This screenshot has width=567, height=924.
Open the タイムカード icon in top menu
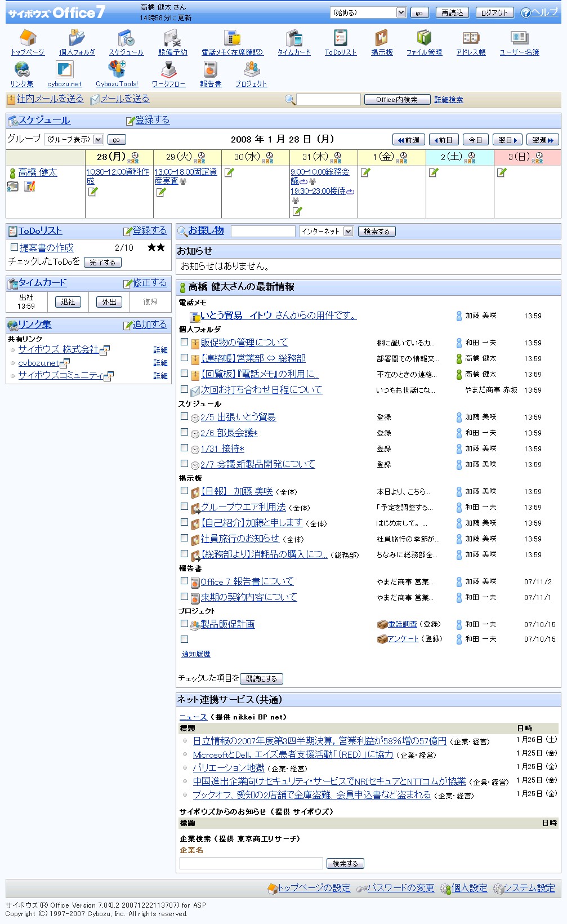[x=293, y=38]
